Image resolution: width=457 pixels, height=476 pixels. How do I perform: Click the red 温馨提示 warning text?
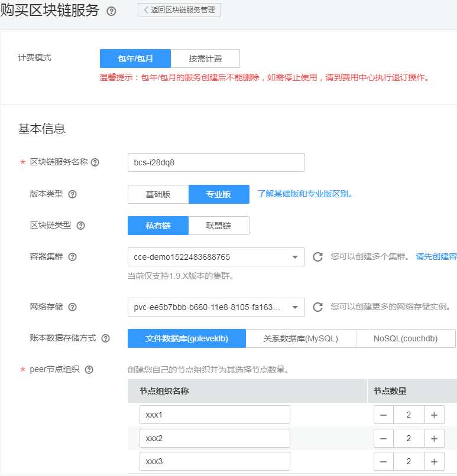(x=264, y=78)
